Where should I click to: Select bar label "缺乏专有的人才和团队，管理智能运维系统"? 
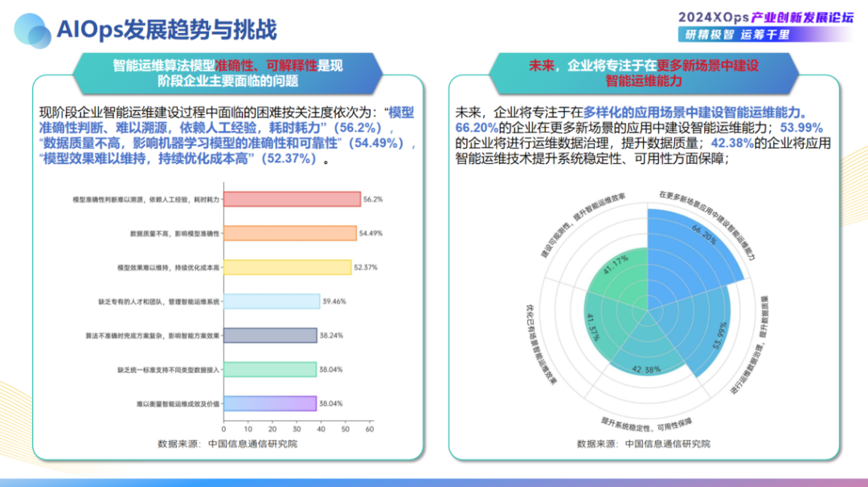click(x=159, y=301)
